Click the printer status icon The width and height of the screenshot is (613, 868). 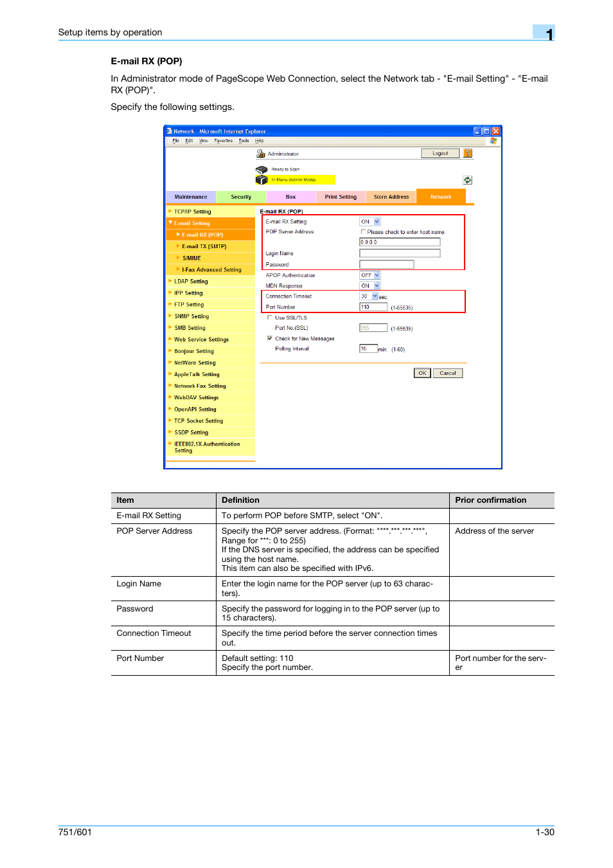click(261, 170)
